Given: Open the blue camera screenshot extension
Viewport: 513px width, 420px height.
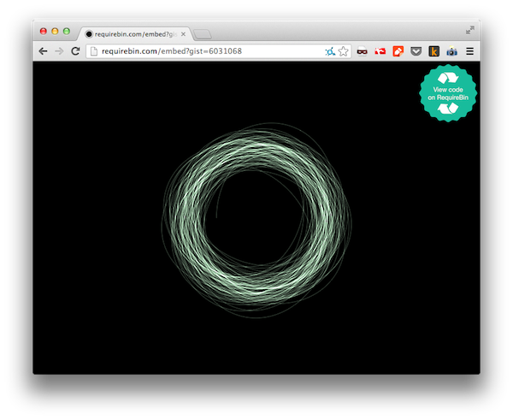Looking at the screenshot, I should [x=451, y=51].
